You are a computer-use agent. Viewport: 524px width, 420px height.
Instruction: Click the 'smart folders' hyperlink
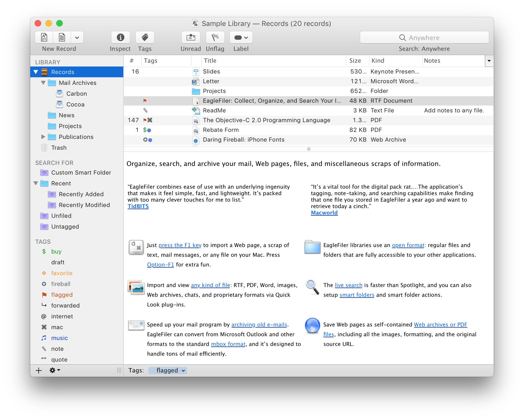(x=357, y=295)
